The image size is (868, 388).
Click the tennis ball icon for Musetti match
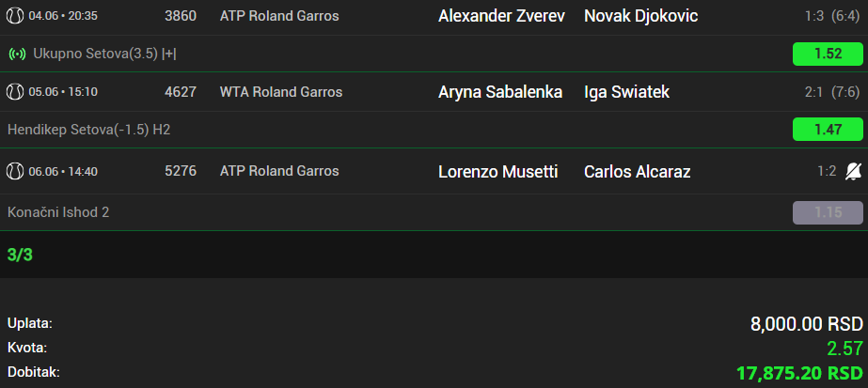pyautogui.click(x=15, y=171)
